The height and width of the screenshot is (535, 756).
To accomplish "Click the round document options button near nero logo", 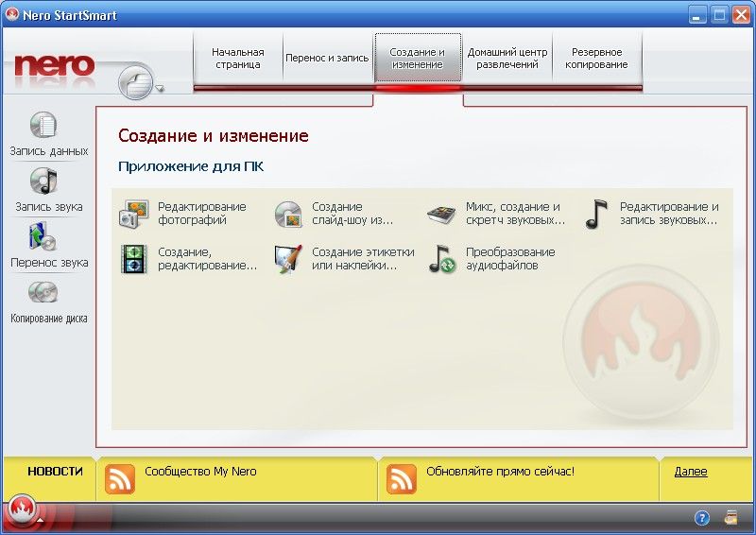I will pyautogui.click(x=135, y=82).
